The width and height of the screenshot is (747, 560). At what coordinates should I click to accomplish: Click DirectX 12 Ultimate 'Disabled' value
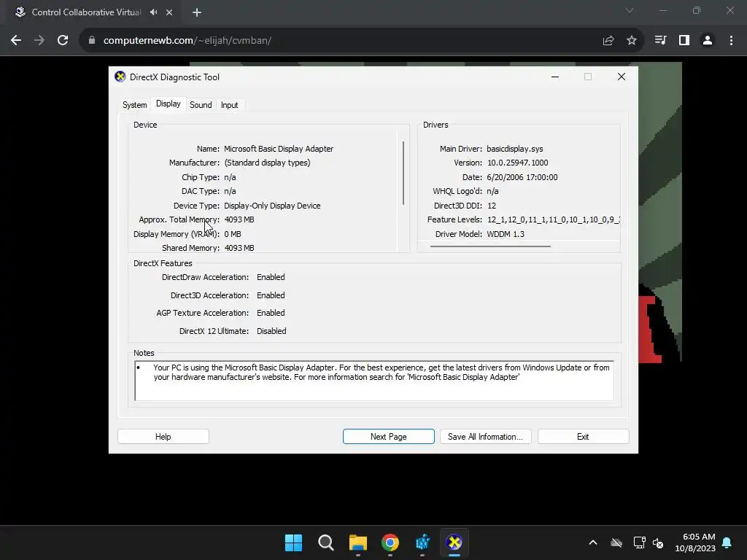[x=271, y=331]
